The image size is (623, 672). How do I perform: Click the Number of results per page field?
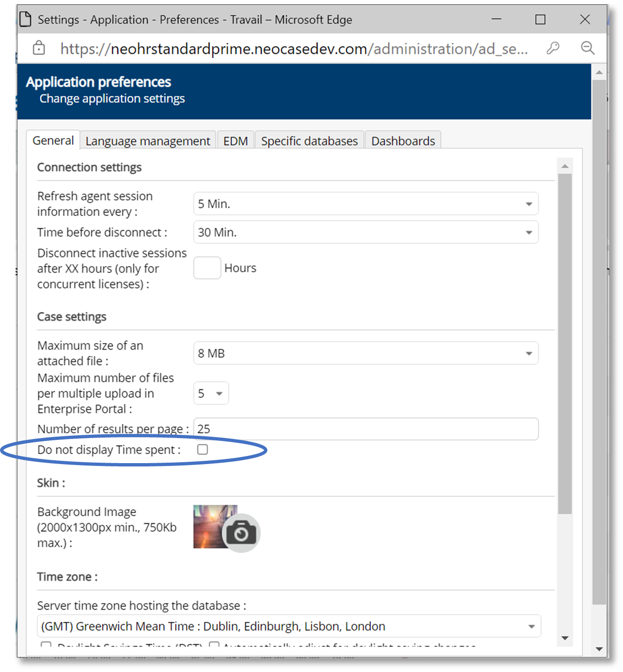366,429
